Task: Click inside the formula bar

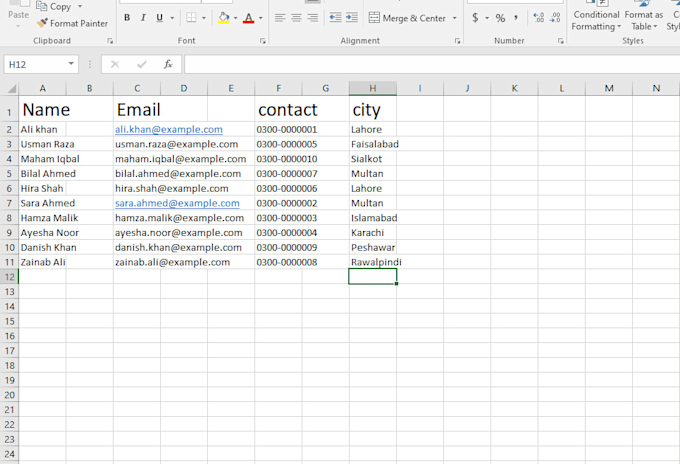Action: coord(432,65)
